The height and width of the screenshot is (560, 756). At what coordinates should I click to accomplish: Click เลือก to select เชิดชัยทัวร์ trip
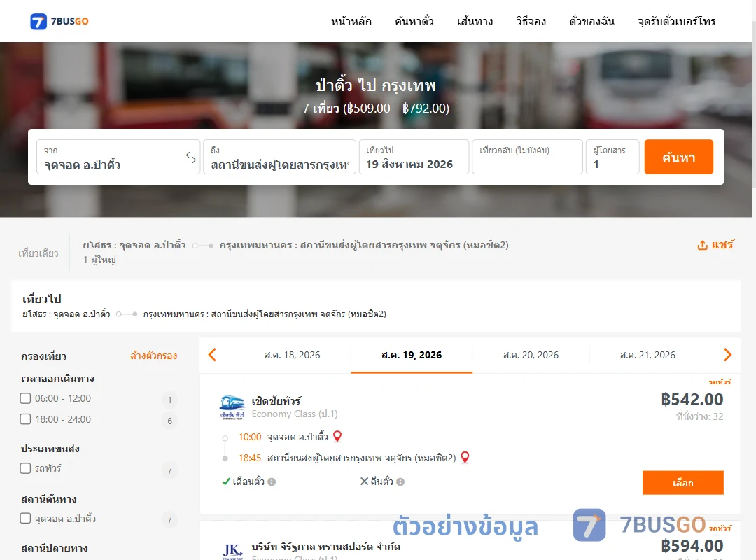click(x=683, y=483)
